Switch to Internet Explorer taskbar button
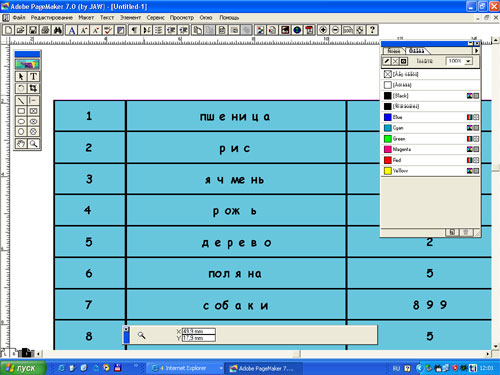Image resolution: width=500 pixels, height=375 pixels. pos(184,368)
